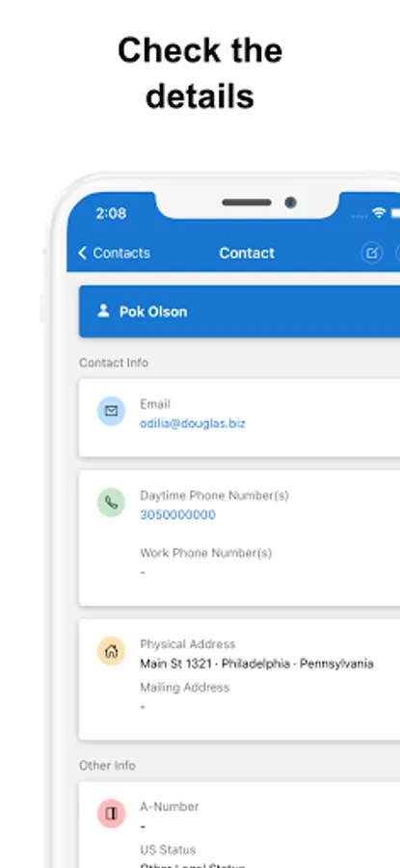
Task: Tap the person icon beside Pok Olson
Action: (x=103, y=312)
